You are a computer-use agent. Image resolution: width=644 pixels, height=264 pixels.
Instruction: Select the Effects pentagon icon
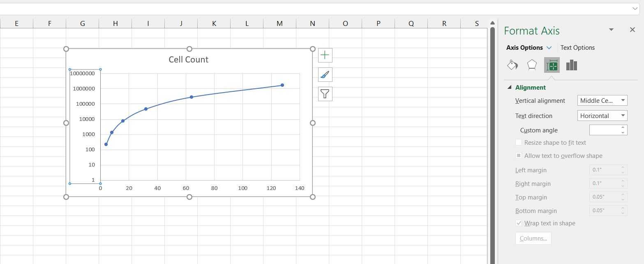coord(532,65)
